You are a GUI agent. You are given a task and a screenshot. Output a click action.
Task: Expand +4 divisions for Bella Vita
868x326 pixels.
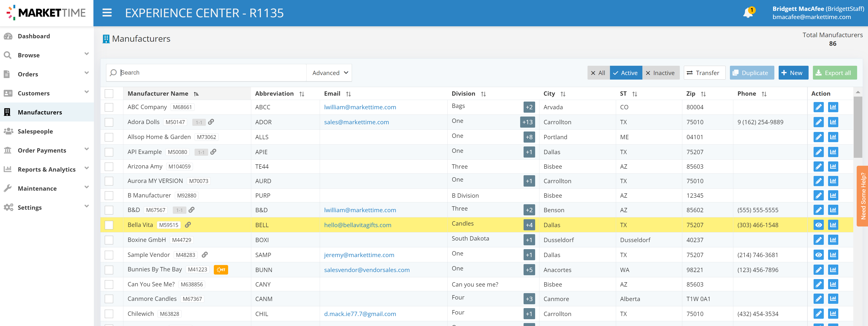529,225
